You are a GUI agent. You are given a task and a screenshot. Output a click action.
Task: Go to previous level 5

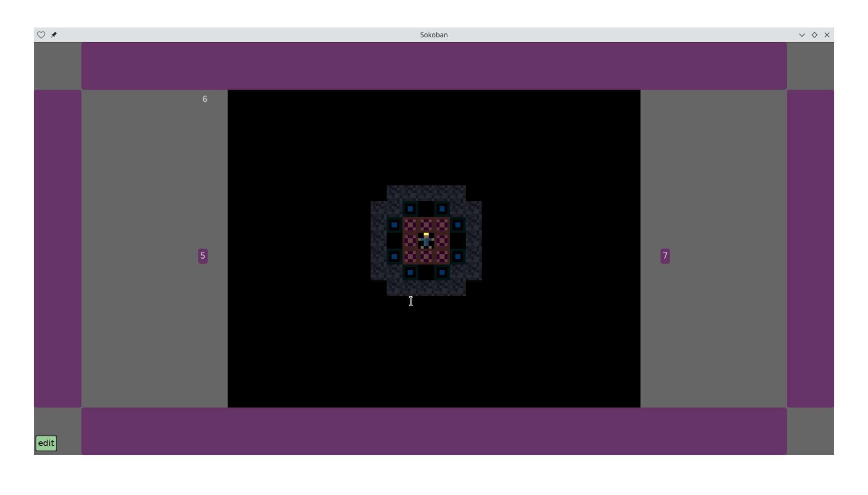(x=203, y=256)
